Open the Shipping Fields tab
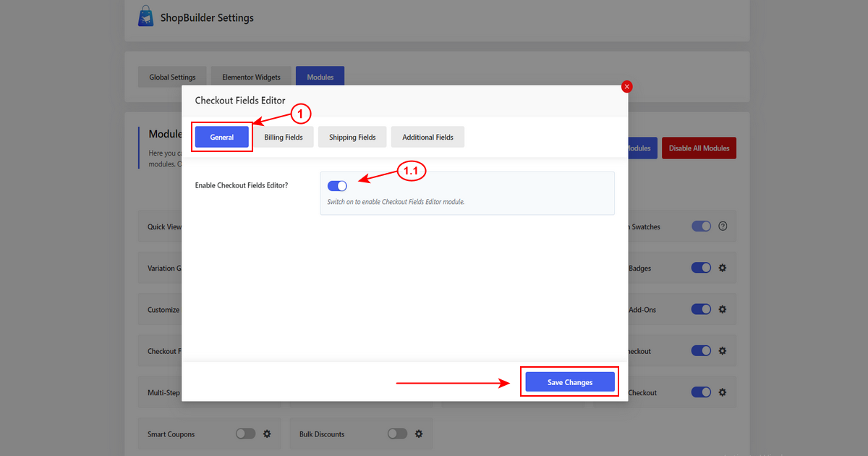This screenshot has width=868, height=456. coord(352,137)
